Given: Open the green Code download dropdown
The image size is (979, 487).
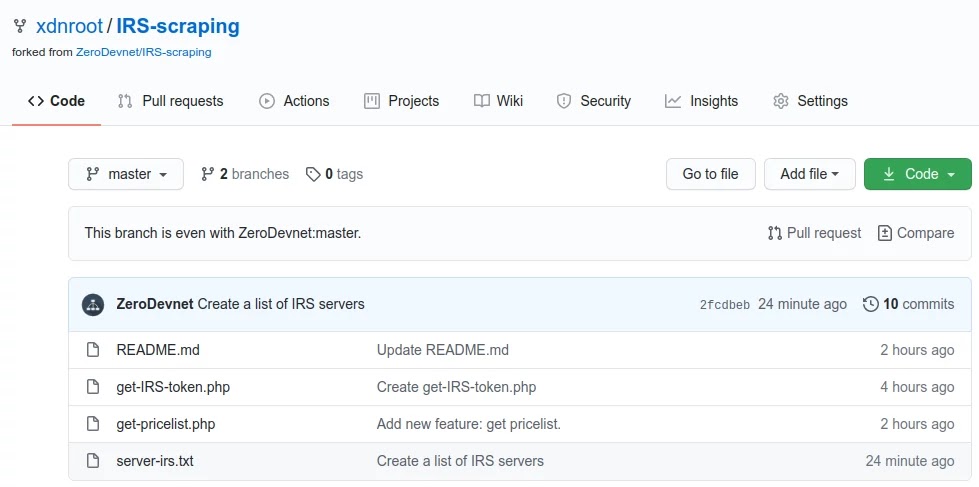Looking at the screenshot, I should point(918,174).
